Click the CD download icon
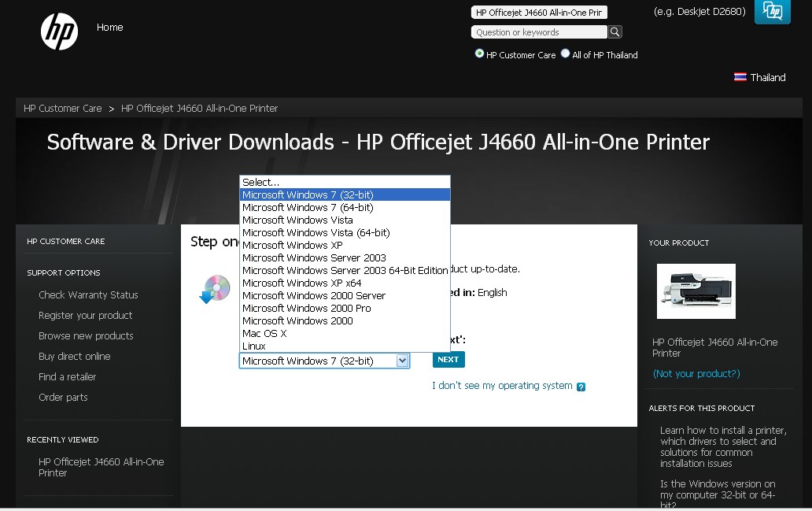The width and height of the screenshot is (812, 511). click(215, 289)
